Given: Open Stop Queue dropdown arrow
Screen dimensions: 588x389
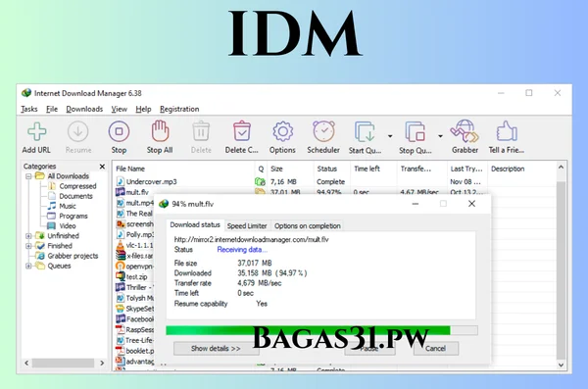Looking at the screenshot, I should 440,136.
